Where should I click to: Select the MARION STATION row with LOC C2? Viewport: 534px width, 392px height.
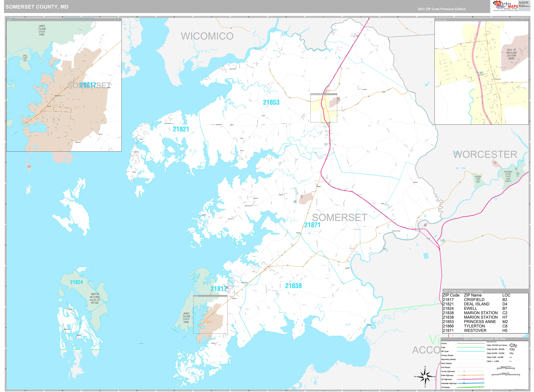tap(485, 313)
